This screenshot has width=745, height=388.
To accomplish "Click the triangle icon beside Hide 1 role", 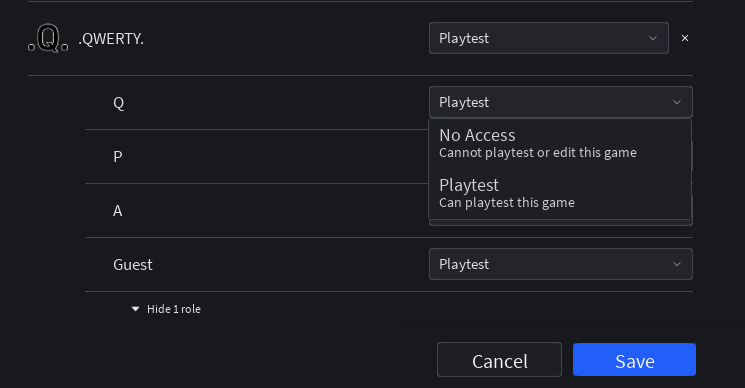I will pos(135,309).
